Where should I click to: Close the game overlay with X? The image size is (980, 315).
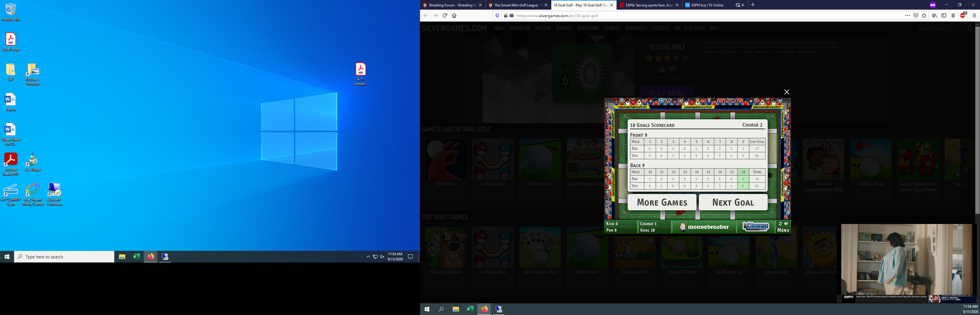click(787, 92)
